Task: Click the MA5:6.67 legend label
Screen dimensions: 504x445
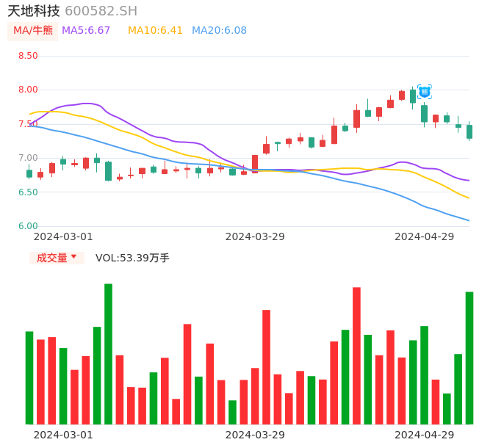Action: 86,31
